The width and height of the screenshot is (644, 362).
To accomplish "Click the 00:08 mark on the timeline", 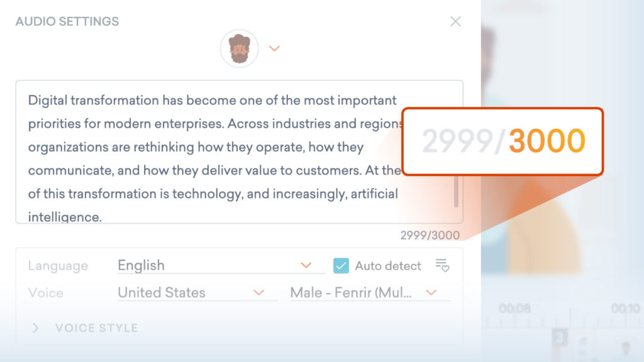I will pos(514,309).
